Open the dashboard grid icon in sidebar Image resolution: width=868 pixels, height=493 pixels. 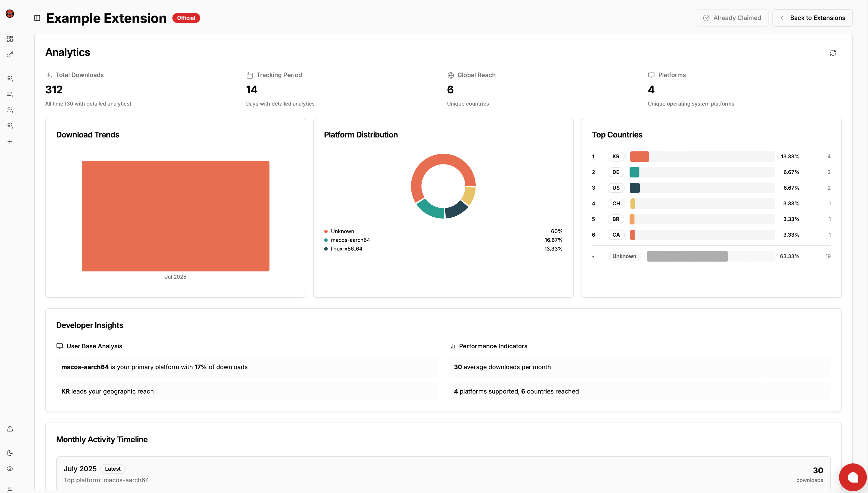click(x=10, y=39)
